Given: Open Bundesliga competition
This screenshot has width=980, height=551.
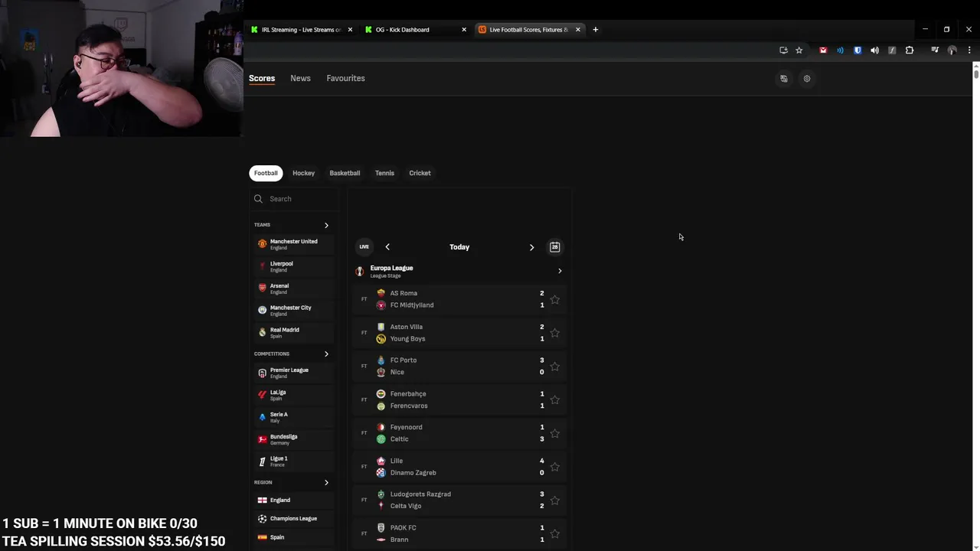Looking at the screenshot, I should (x=293, y=439).
